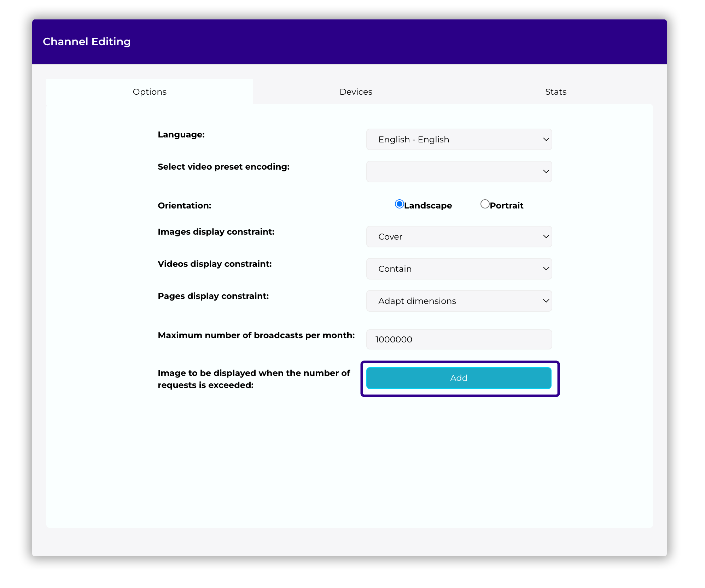
Task: Click the Select video preset encoding label
Action: click(x=223, y=167)
